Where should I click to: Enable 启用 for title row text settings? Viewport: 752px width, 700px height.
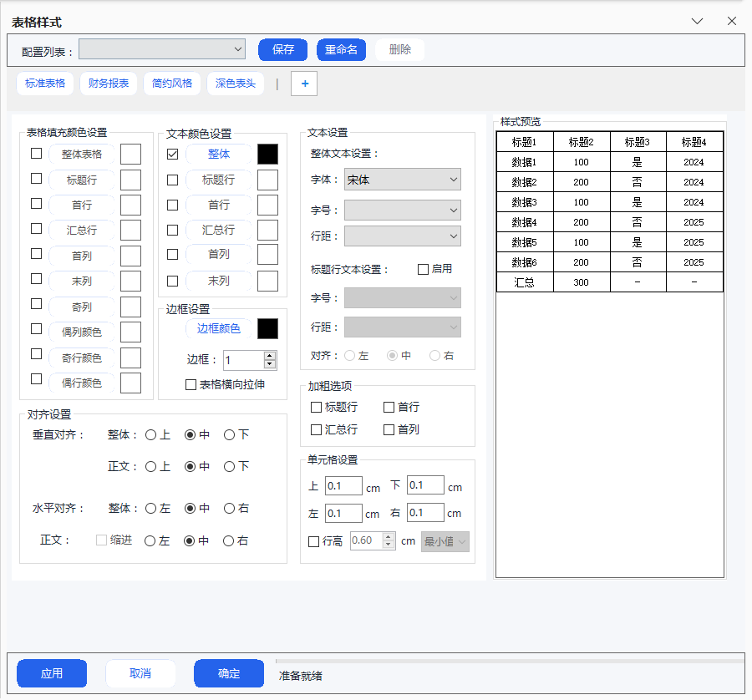pos(423,270)
